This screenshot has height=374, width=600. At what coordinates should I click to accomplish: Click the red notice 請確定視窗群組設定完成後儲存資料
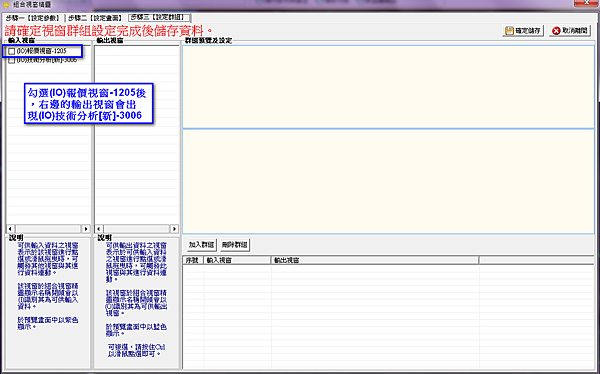(x=108, y=31)
